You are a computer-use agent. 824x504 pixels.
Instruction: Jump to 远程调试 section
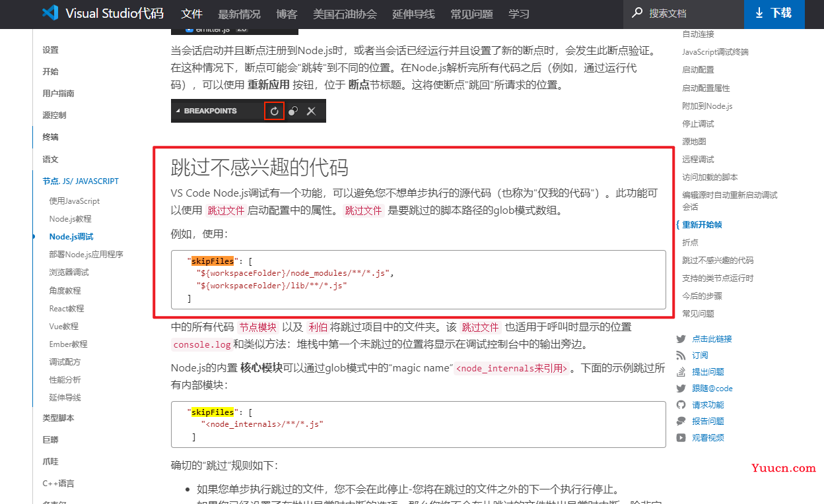tap(698, 159)
